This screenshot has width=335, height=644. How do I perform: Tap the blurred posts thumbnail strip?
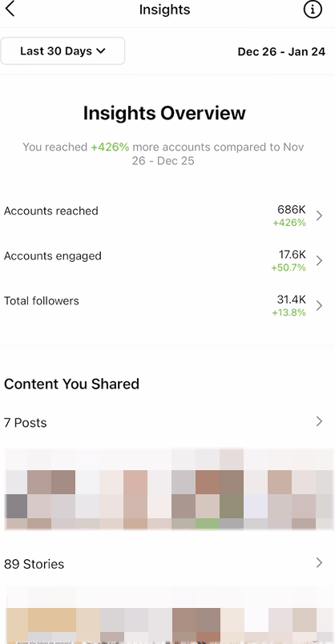[169, 489]
